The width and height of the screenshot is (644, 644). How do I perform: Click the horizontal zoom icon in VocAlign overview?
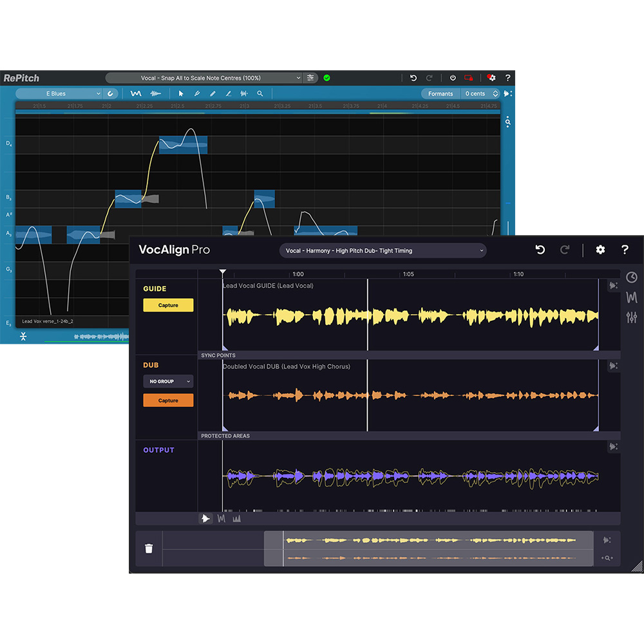tap(607, 558)
